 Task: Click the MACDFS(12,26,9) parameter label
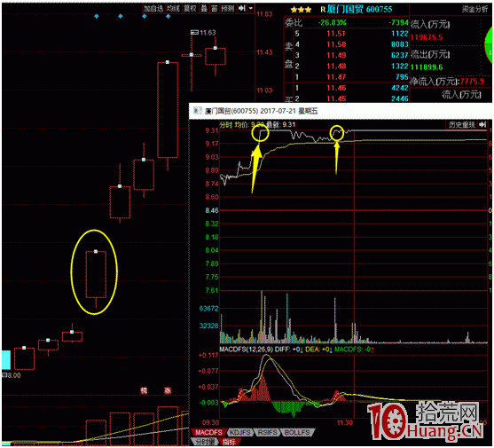[x=246, y=350]
